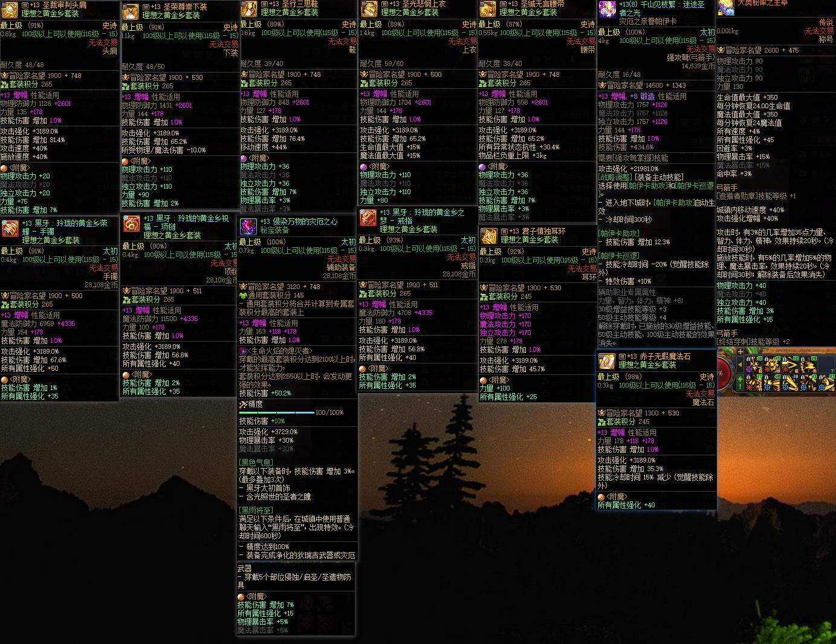Click the 强攻弩(弓箭手) weapon type text

click(691, 58)
